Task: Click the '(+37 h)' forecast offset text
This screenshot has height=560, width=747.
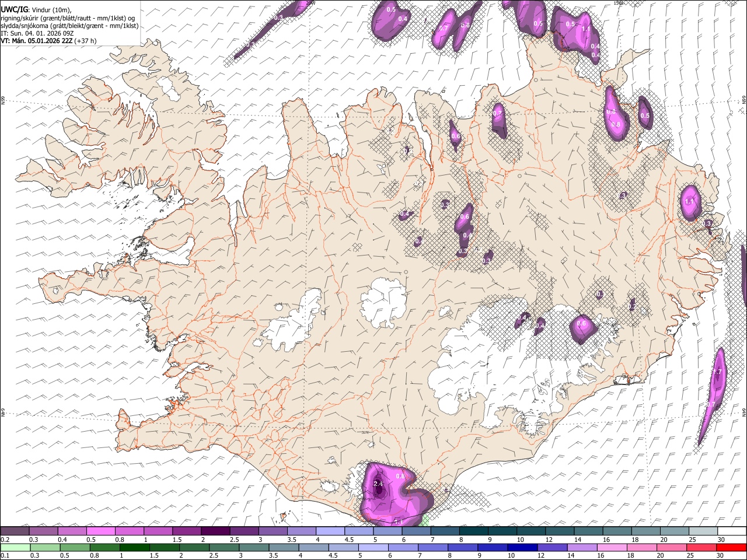Action: [86, 41]
